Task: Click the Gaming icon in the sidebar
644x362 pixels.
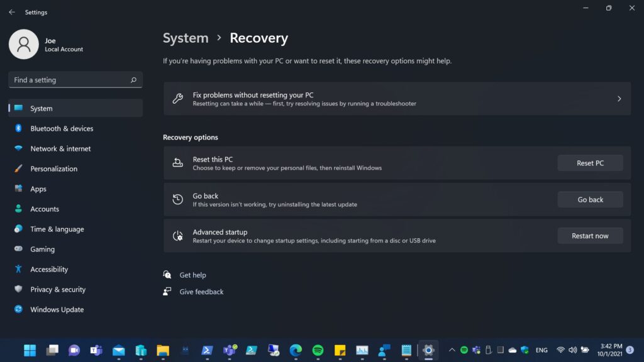Action: click(18, 250)
